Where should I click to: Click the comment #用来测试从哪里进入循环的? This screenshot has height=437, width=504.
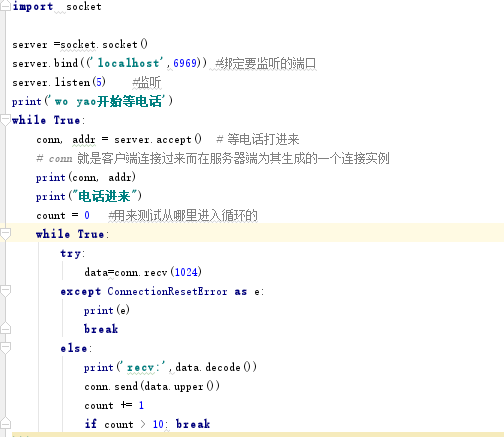(x=183, y=215)
